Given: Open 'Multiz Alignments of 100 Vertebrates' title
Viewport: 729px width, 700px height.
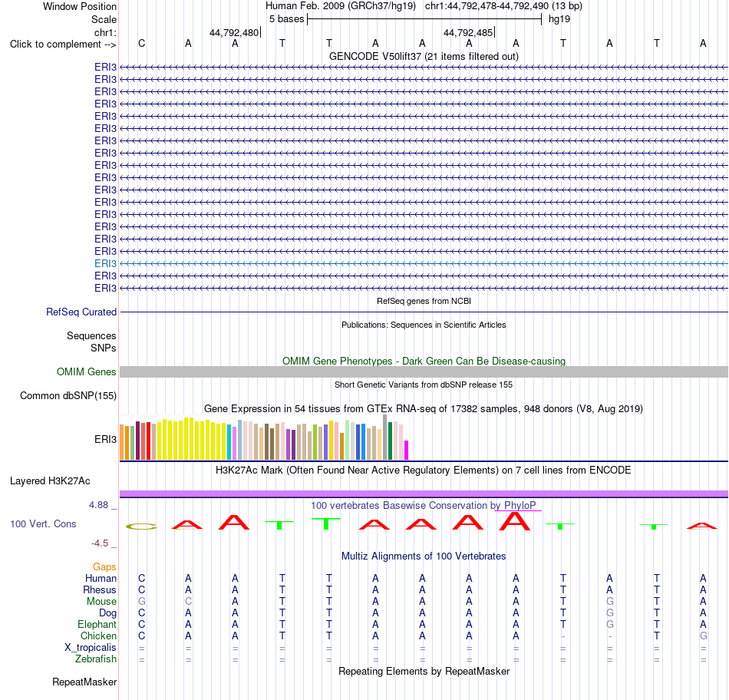Looking at the screenshot, I should tap(424, 556).
